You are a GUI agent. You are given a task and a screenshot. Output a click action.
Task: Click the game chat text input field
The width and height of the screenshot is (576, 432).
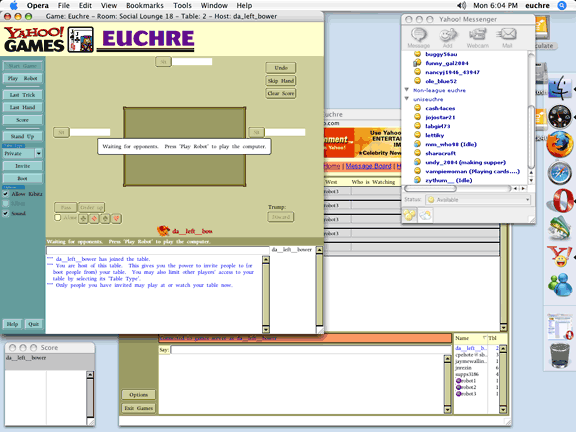[x=158, y=251]
